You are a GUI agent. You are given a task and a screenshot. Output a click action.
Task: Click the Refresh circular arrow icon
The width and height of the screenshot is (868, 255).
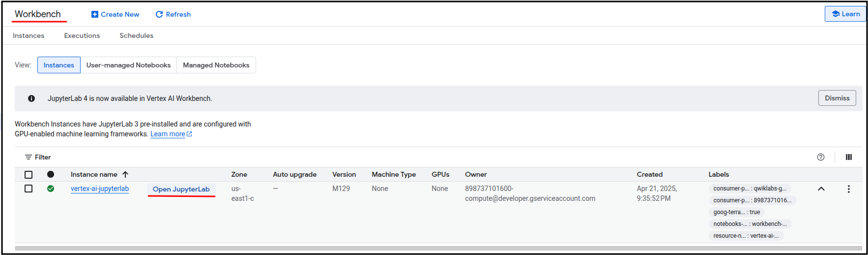159,14
